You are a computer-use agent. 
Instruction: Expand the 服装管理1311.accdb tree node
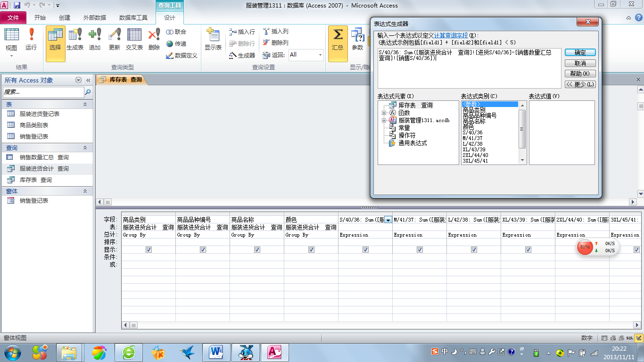click(384, 121)
